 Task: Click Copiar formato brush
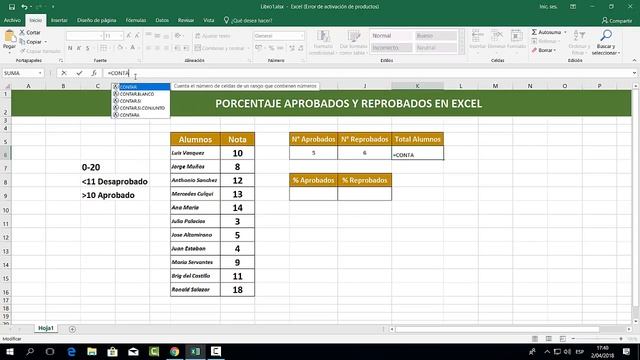click(40, 51)
